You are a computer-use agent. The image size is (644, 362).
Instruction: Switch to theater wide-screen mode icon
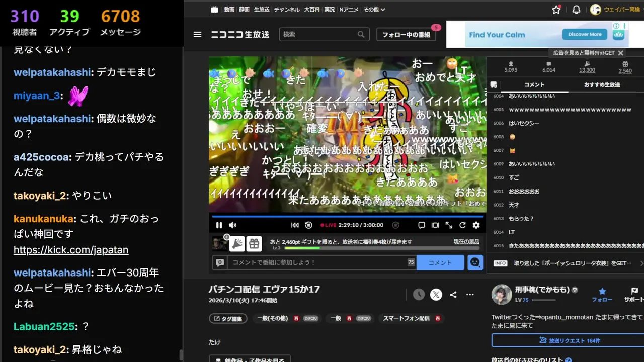tap(435, 225)
